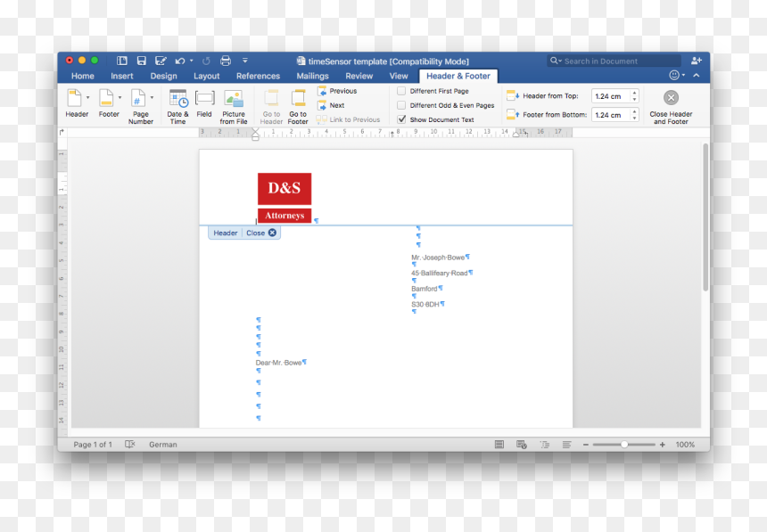Click the zoom slider handle
This screenshot has height=532, width=767.
(624, 445)
